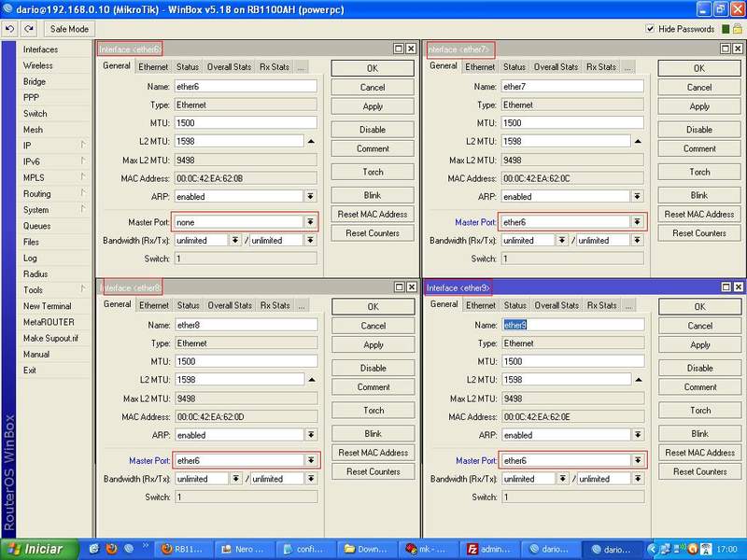Switch to Ethernet tab in ether6 window
The image size is (747, 560).
pos(153,66)
